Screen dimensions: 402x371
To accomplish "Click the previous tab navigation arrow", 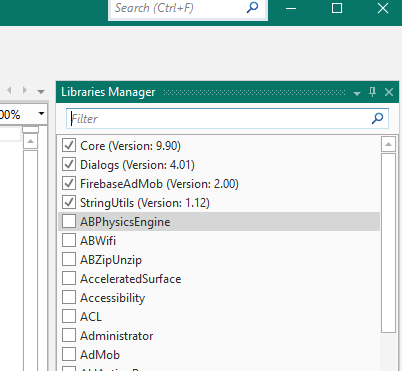I will click(9, 90).
